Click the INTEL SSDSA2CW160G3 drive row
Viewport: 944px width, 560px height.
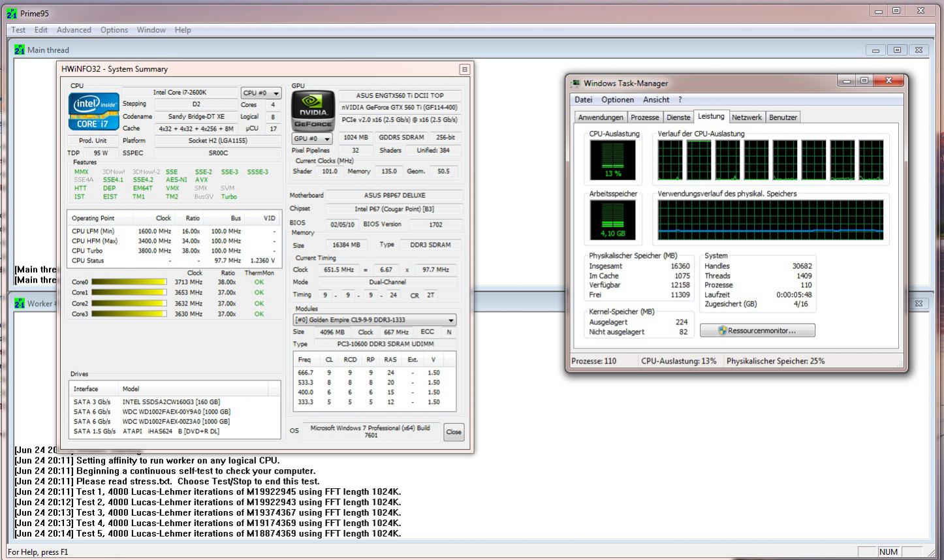click(x=175, y=402)
